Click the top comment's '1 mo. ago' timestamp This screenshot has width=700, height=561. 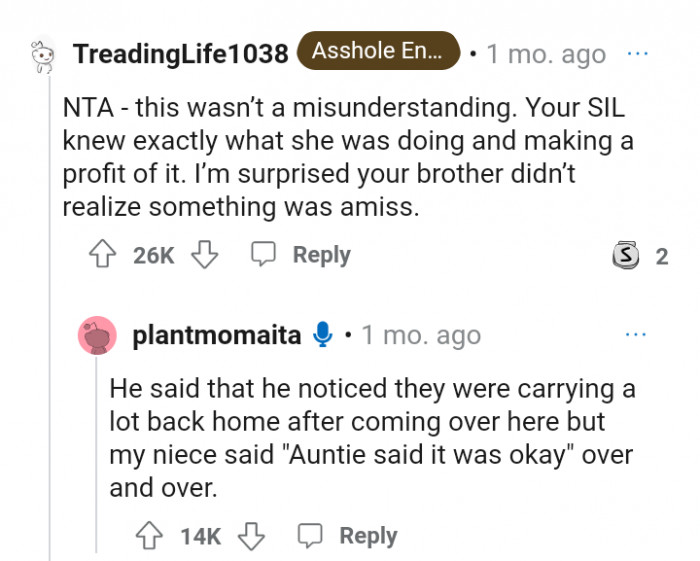[546, 53]
